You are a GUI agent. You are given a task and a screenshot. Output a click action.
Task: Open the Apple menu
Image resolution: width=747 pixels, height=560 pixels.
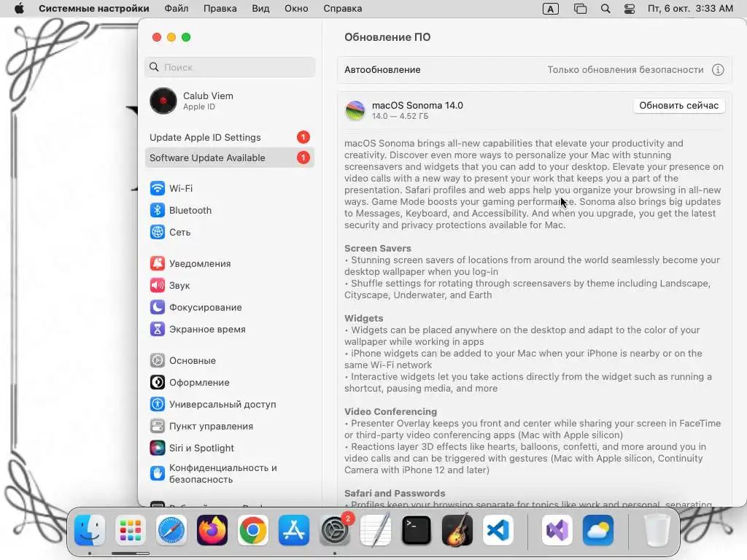[19, 9]
